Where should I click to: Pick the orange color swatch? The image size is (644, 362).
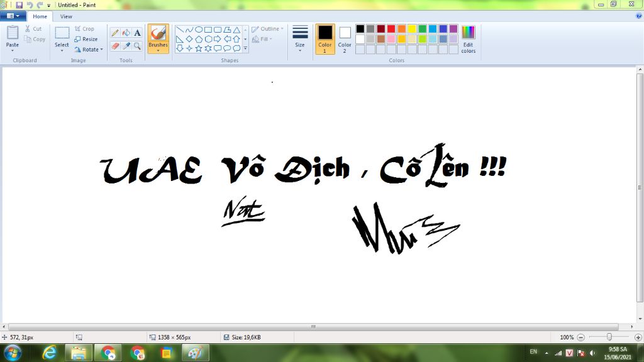[x=402, y=29]
